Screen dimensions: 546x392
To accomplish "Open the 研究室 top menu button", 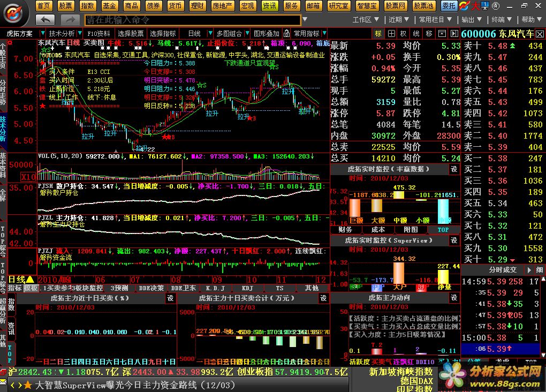I will point(338,5).
